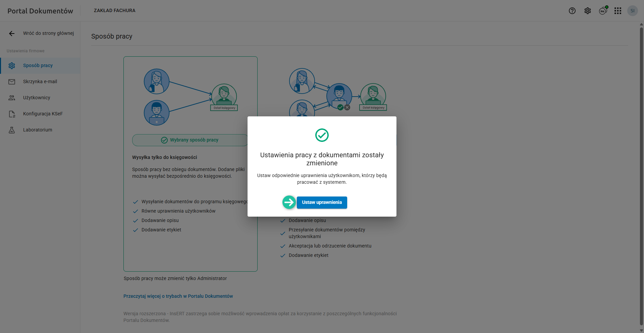The width and height of the screenshot is (644, 333).
Task: Click the green checkmark icon in dialog
Action: click(322, 135)
